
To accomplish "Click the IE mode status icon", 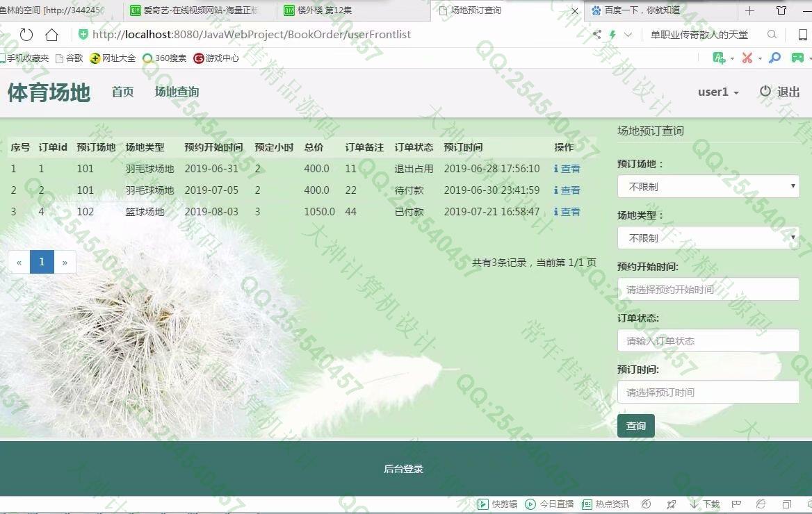I will [761, 504].
